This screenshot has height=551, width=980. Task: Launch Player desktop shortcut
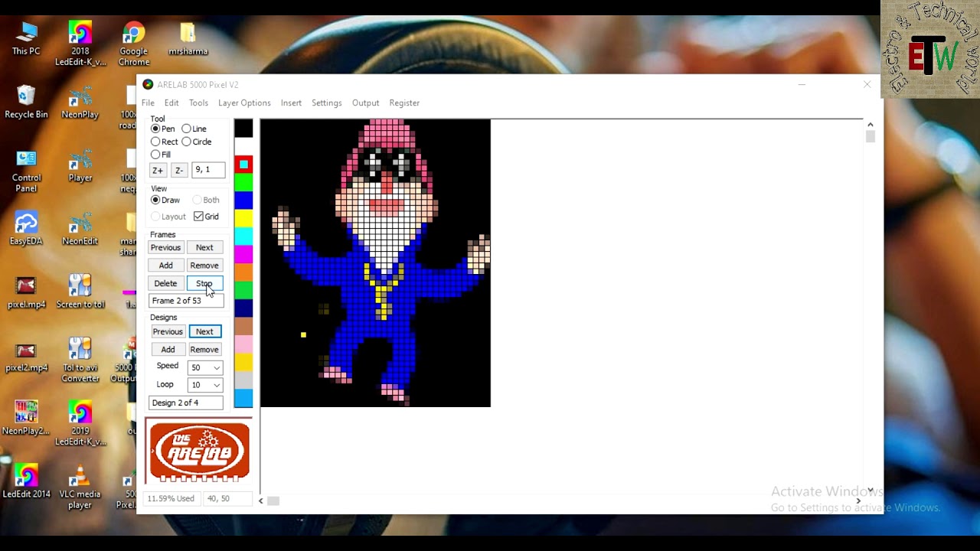click(x=80, y=165)
